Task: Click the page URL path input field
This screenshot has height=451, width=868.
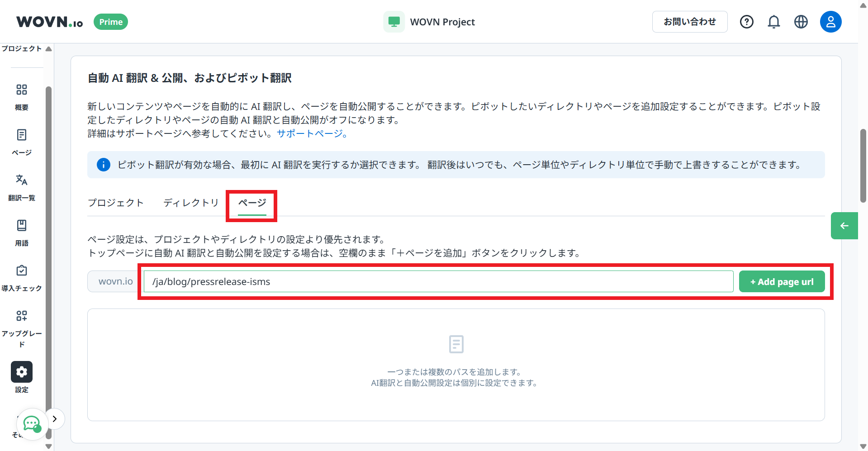Action: pos(438,282)
